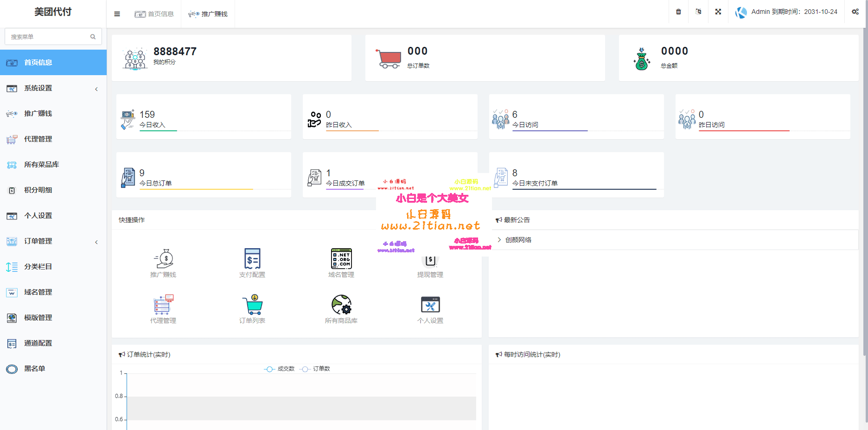Toggle the hamburger sidebar menu button

(117, 14)
